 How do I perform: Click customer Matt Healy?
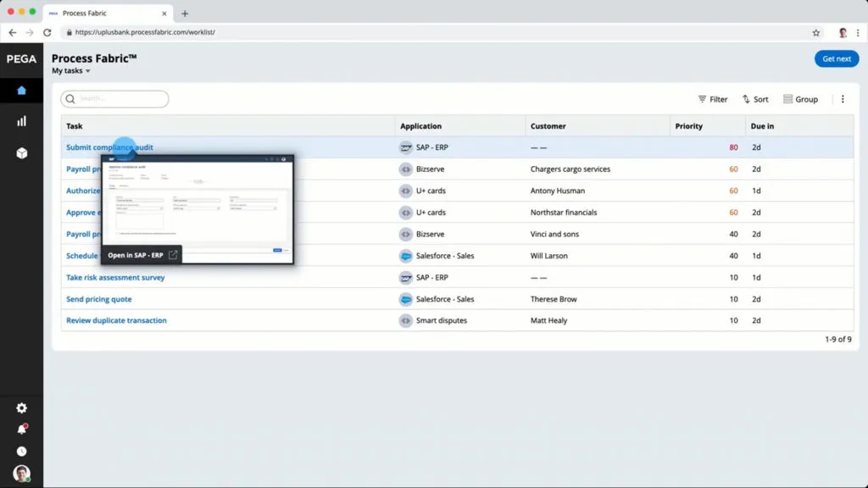(548, 321)
